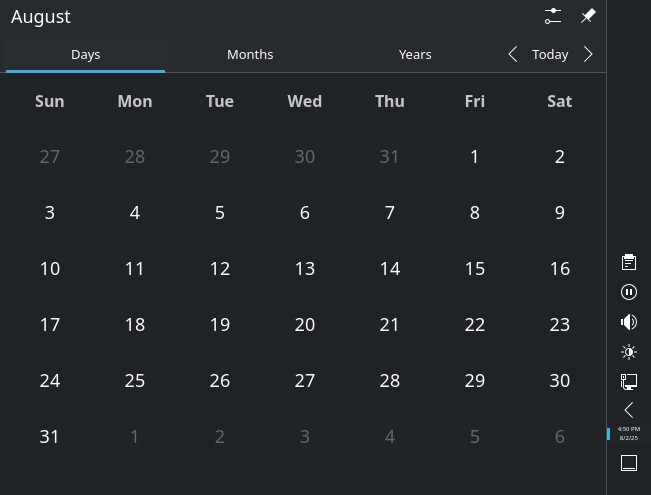
Task: Select day 21 in the calendar
Action: coord(389,325)
